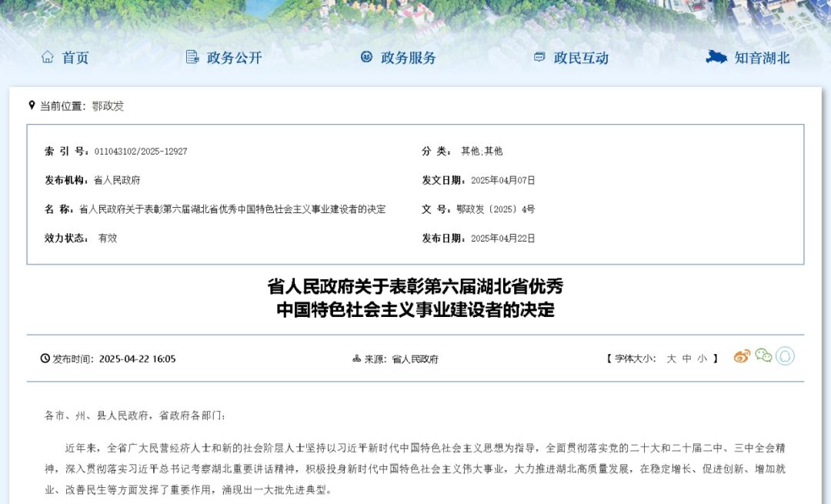Click the home icon beside 首页
Viewport: 831px width, 504px height.
(46, 57)
